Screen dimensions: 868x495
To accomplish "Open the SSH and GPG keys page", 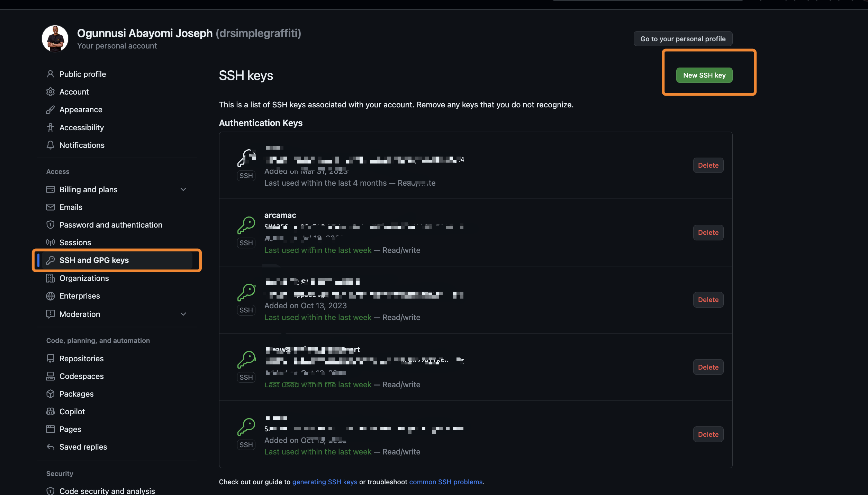I will point(94,260).
